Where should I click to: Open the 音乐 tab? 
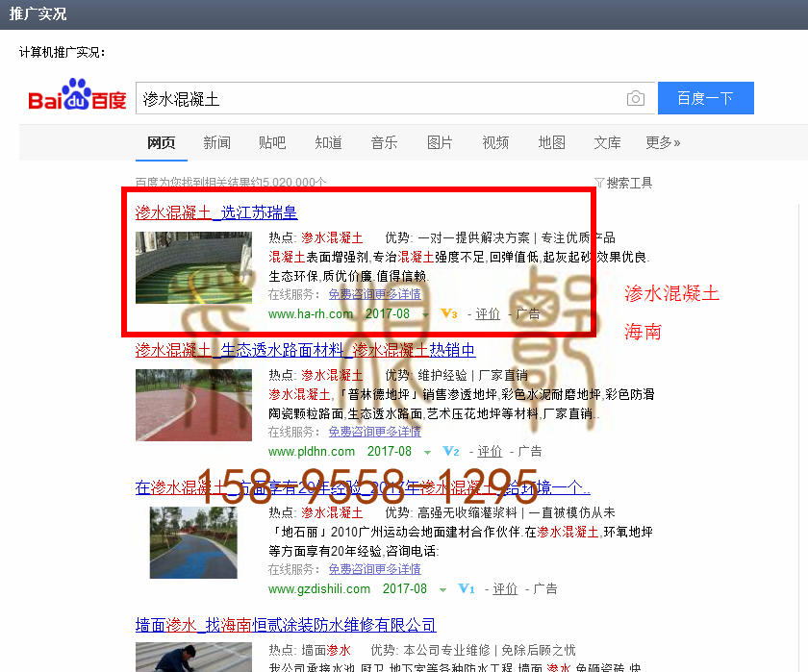[x=384, y=142]
